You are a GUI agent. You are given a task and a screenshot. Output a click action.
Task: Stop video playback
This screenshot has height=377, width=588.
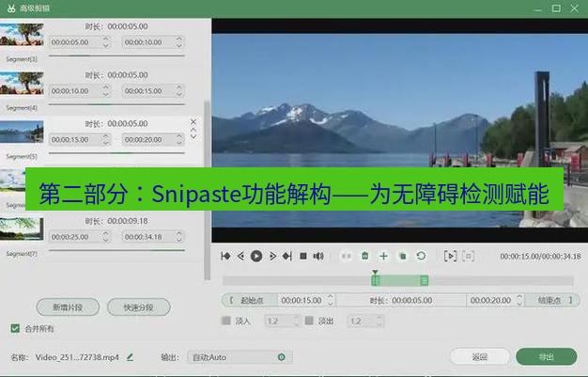[x=303, y=256]
